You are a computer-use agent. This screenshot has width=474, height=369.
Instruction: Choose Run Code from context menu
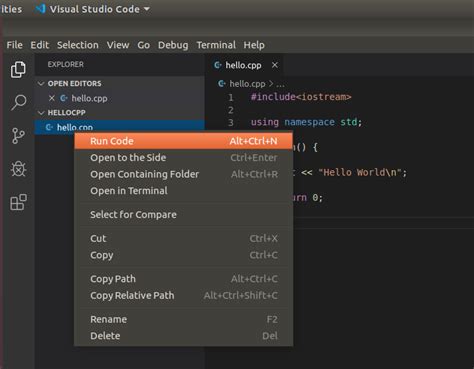(x=183, y=141)
